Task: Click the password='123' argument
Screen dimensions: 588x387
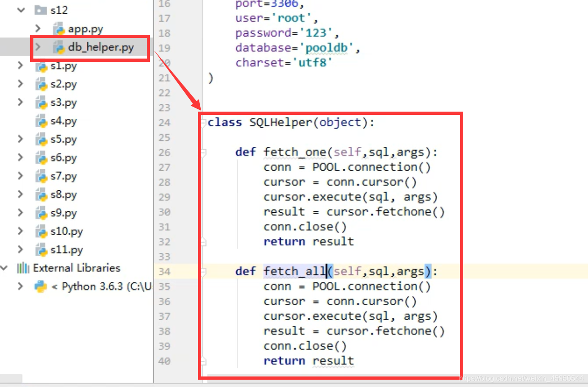Action: click(x=287, y=33)
